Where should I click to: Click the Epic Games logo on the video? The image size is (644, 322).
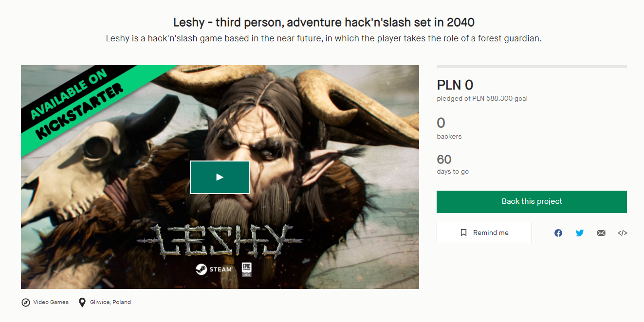pyautogui.click(x=246, y=269)
